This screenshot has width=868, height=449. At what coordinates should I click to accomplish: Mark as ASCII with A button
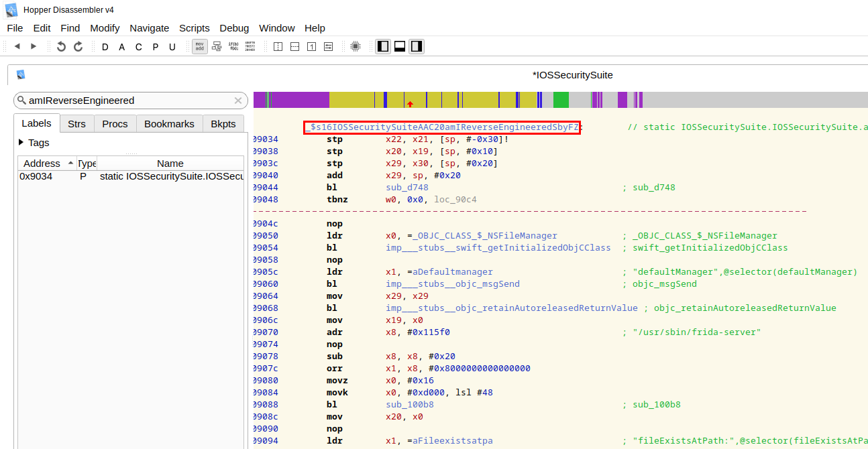[122, 47]
